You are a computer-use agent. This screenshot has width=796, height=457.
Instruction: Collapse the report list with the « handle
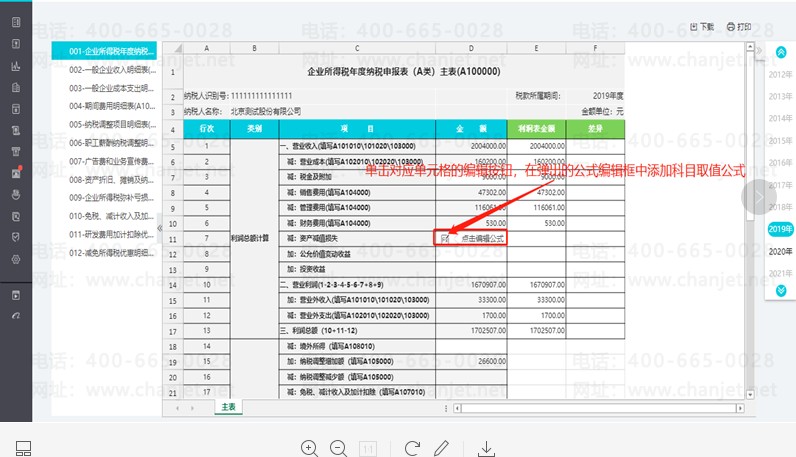tap(159, 228)
